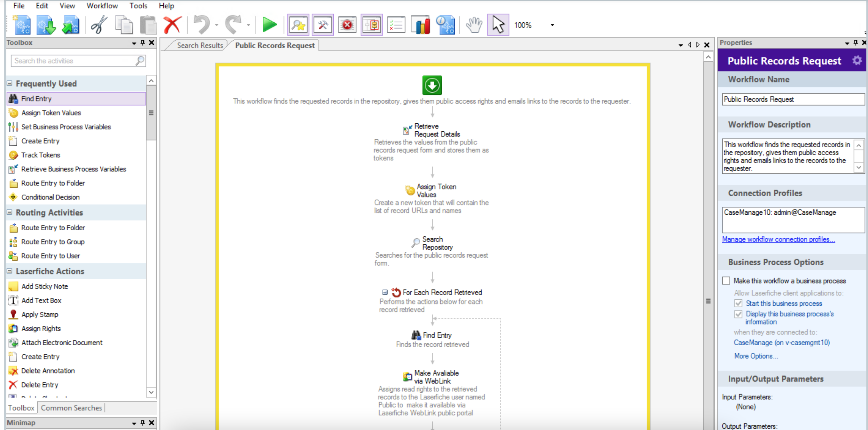The height and width of the screenshot is (430, 868).
Task: Collapse the Frequently Used toolbox section
Action: tap(10, 83)
